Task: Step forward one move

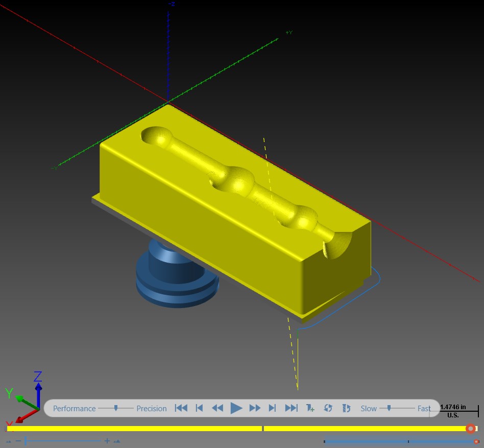Action: click(x=272, y=408)
